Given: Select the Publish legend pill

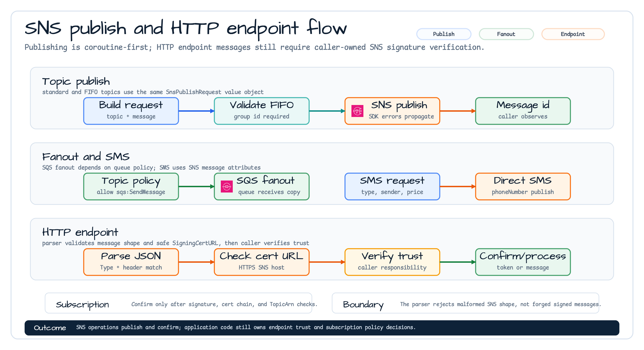Looking at the screenshot, I should [443, 34].
